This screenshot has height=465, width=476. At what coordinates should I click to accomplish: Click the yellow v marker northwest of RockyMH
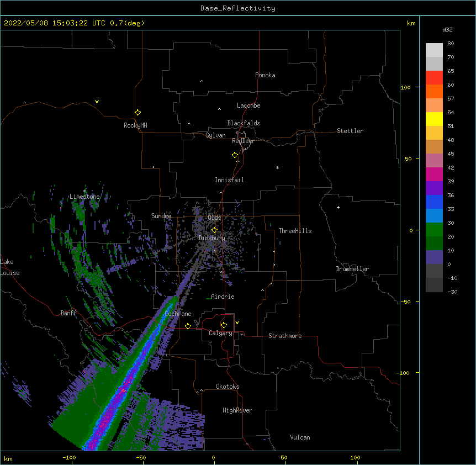pyautogui.click(x=97, y=102)
